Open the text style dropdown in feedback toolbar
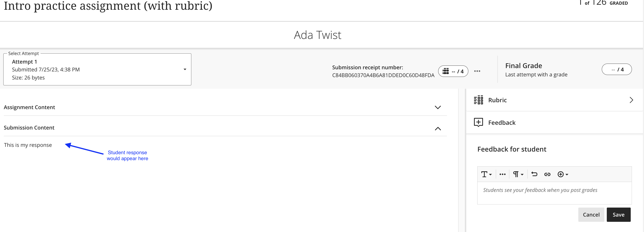644x232 pixels. pos(486,174)
